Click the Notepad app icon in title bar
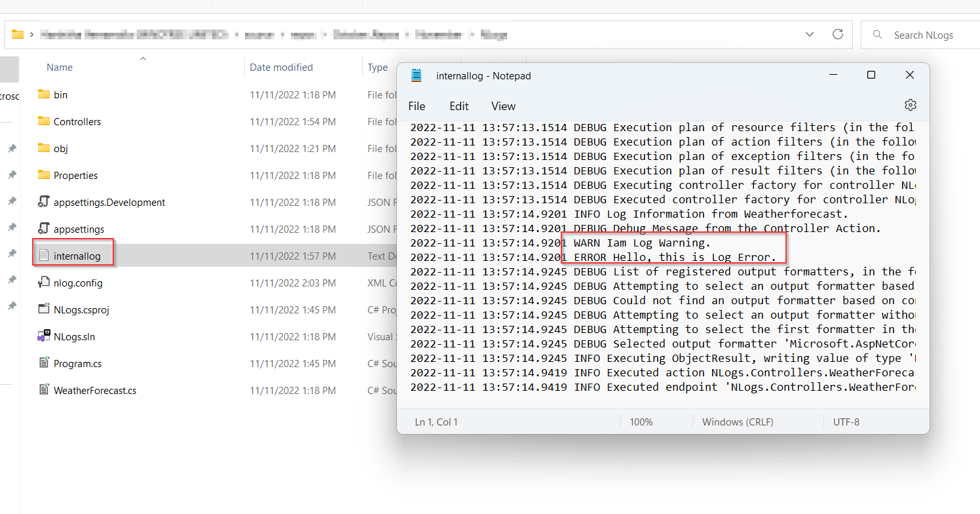980x514 pixels. pos(417,75)
